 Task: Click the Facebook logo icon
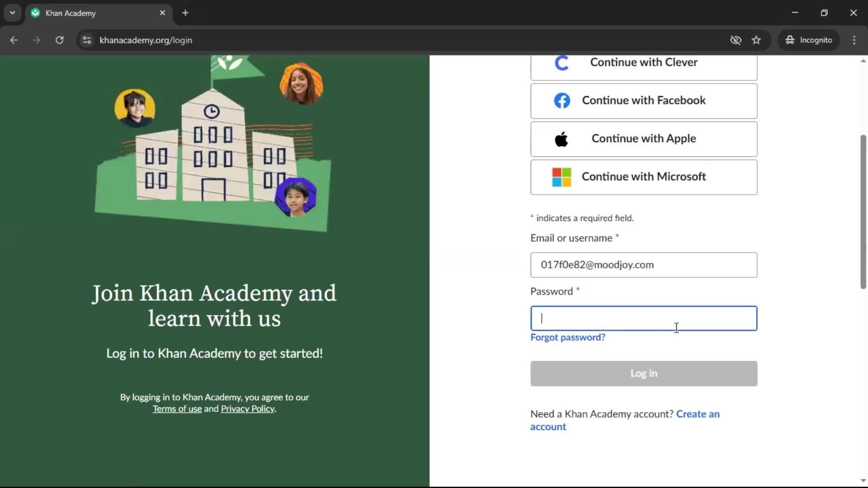click(x=562, y=100)
